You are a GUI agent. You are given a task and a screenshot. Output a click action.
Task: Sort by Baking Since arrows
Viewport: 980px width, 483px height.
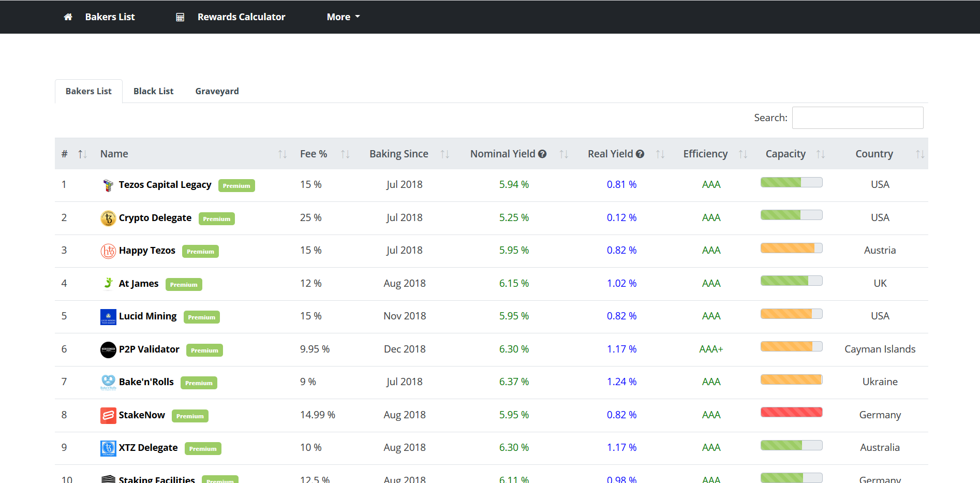click(444, 154)
